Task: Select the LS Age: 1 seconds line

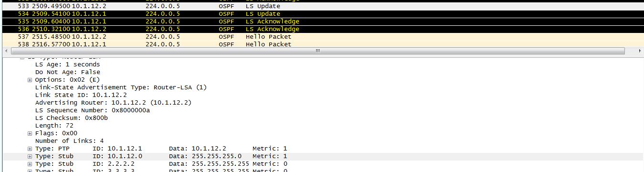Action: (x=67, y=64)
